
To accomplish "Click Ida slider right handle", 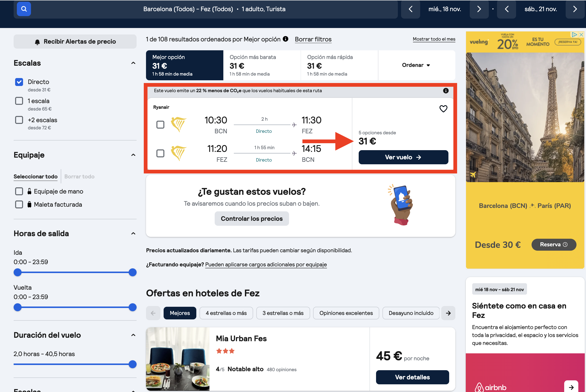I will [x=133, y=272].
